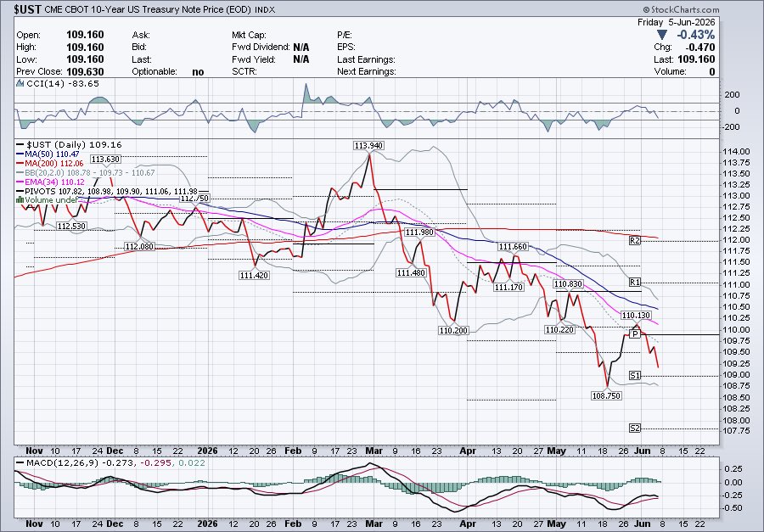Click the Prev Close value 109.630
Screen dimensions: 764x532
coord(85,71)
